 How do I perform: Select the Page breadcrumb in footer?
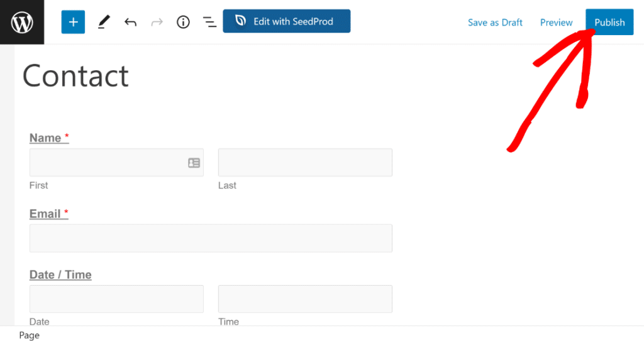point(29,335)
